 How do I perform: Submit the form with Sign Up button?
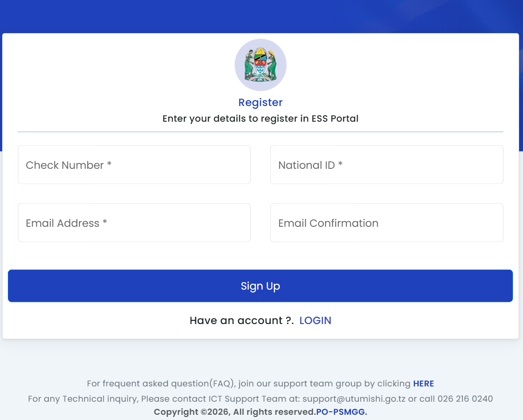[261, 286]
